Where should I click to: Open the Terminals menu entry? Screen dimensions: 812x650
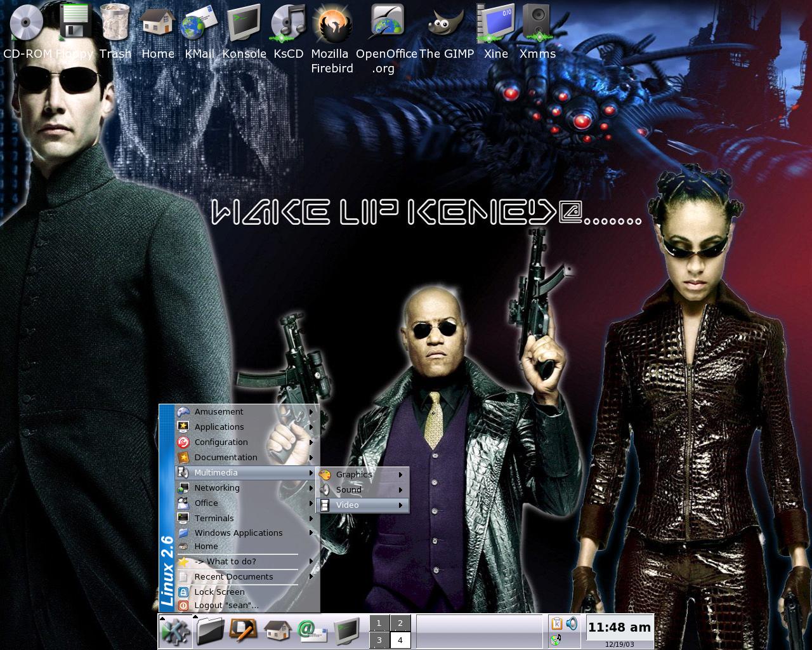click(247, 519)
